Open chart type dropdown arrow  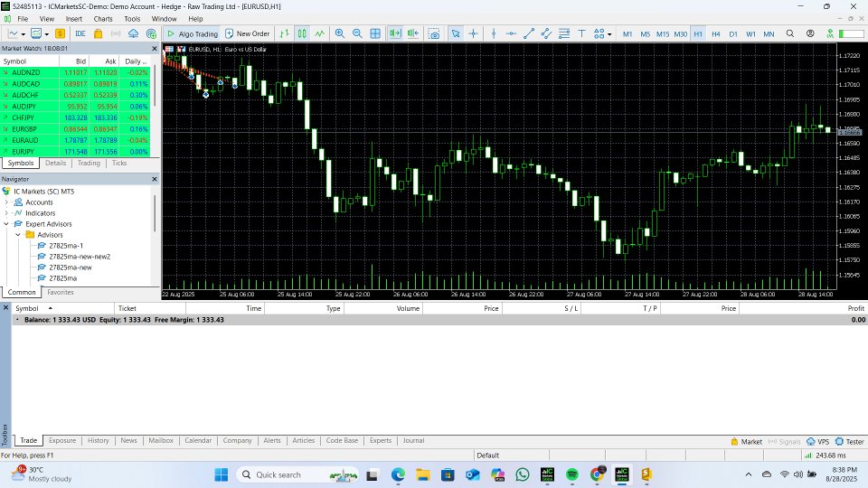[24, 34]
